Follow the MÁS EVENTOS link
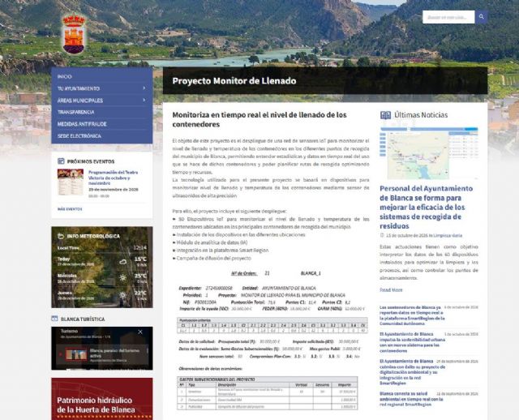519x420 pixels. [x=70, y=209]
